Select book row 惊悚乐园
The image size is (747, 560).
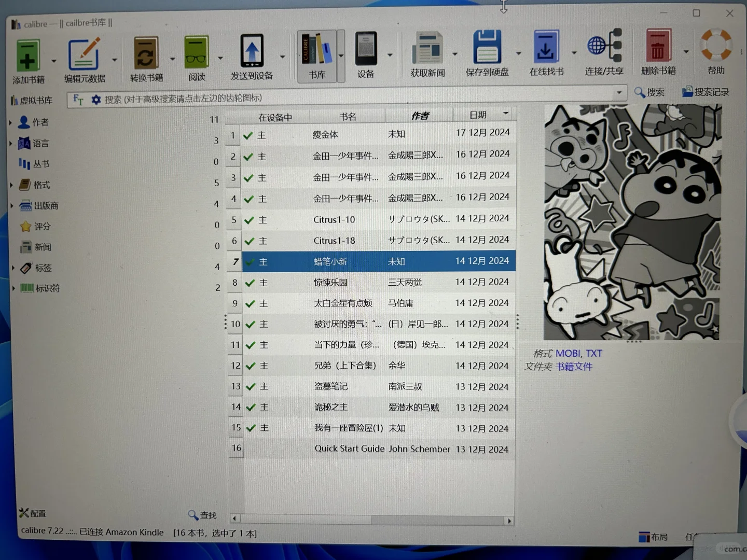(x=372, y=283)
